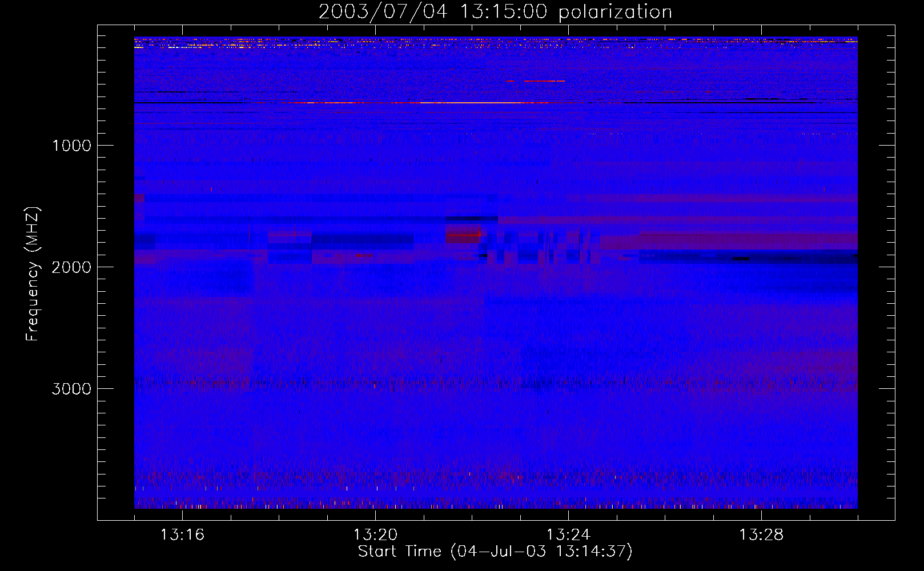Select the 'Frequency (MHZ)' y-axis label
This screenshot has height=571, width=924.
33,274
